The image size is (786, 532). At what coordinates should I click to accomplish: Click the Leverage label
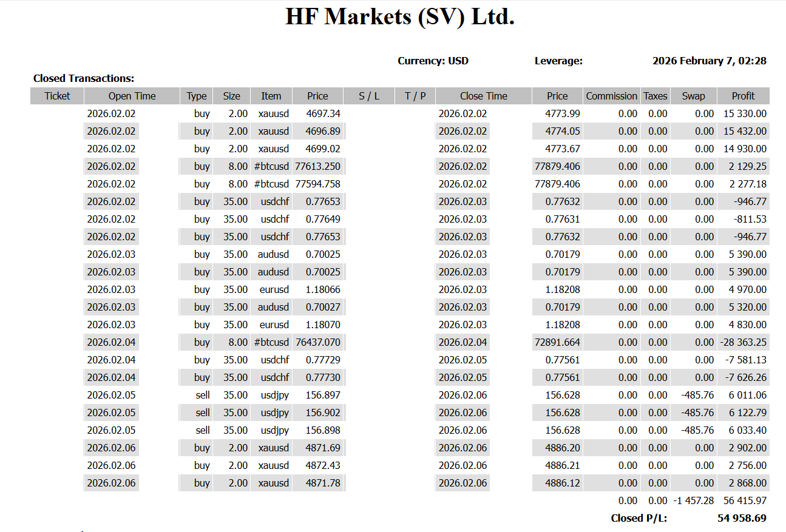[558, 61]
